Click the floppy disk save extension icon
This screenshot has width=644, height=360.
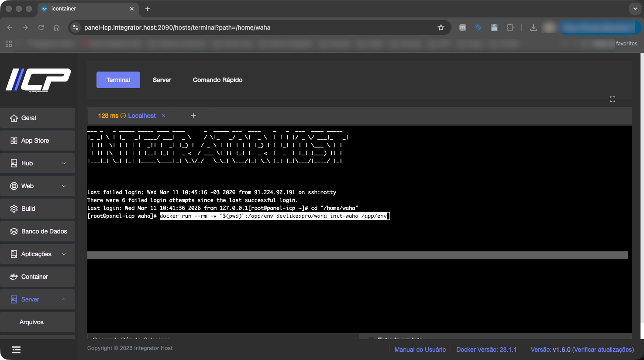[494, 27]
